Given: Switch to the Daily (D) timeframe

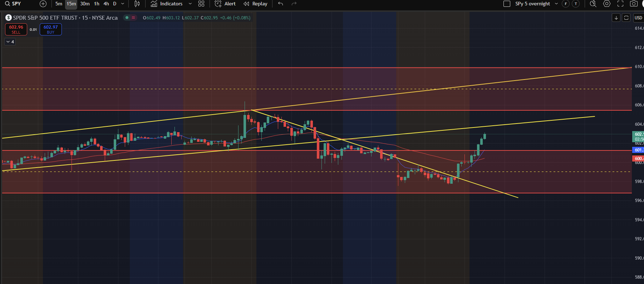Looking at the screenshot, I should (115, 4).
